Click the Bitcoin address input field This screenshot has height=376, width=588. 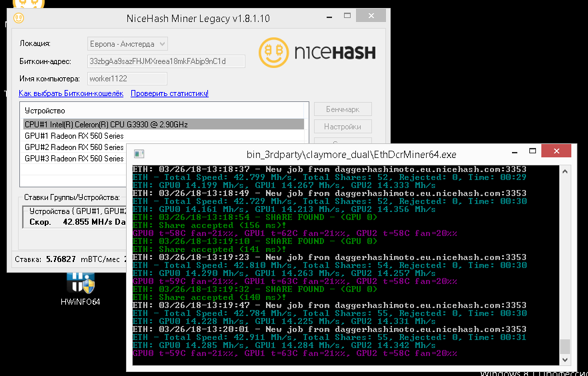click(x=166, y=61)
